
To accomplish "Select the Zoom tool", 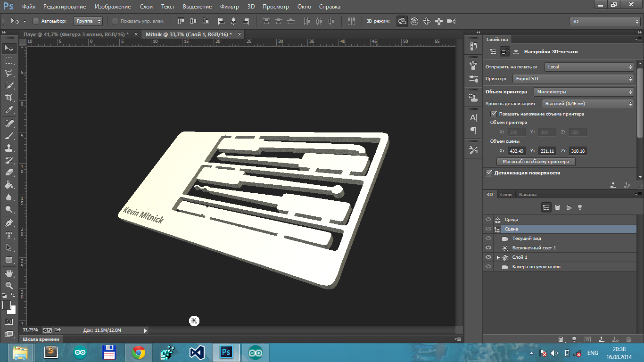I will pyautogui.click(x=8, y=285).
